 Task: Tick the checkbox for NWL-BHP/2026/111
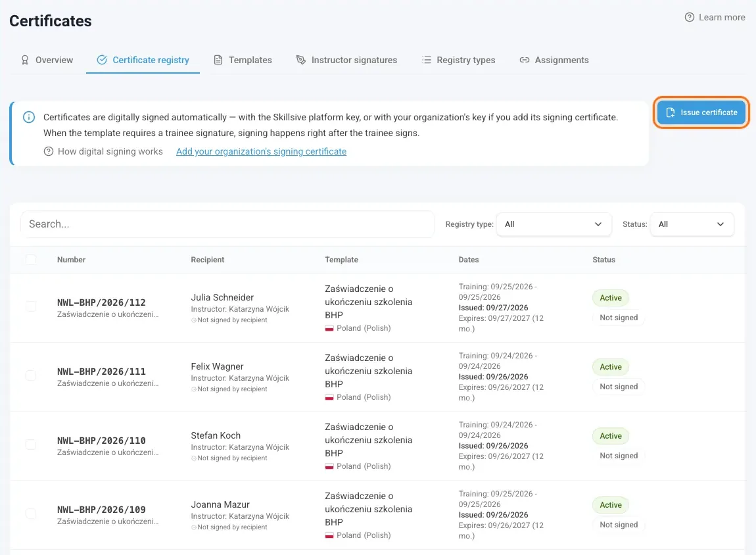pos(31,375)
